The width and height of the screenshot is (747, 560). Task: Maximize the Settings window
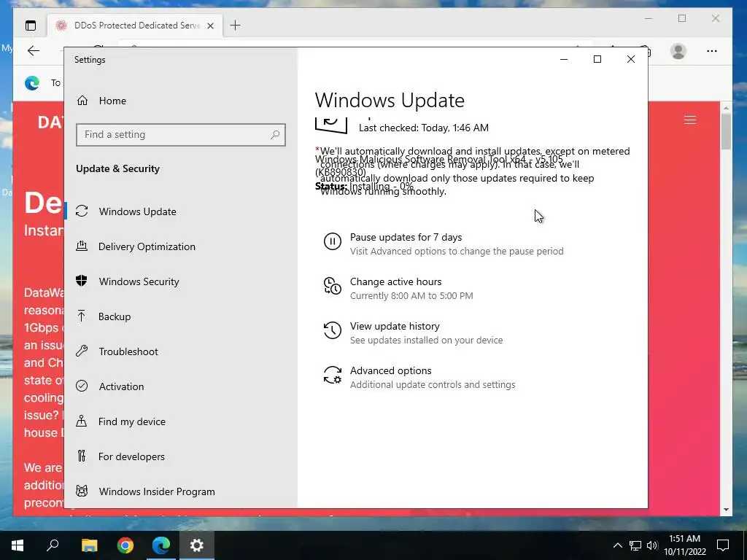point(597,59)
